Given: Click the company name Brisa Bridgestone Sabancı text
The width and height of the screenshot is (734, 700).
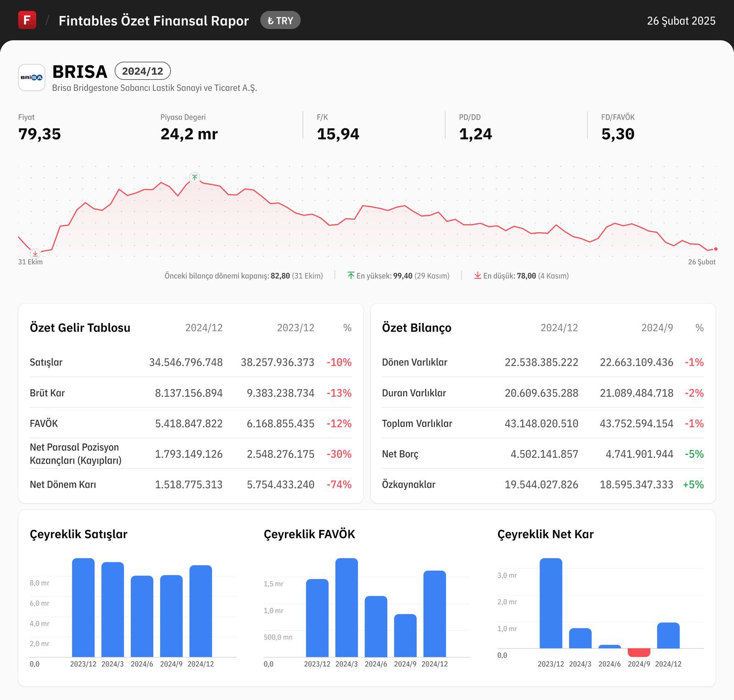Looking at the screenshot, I should 154,88.
